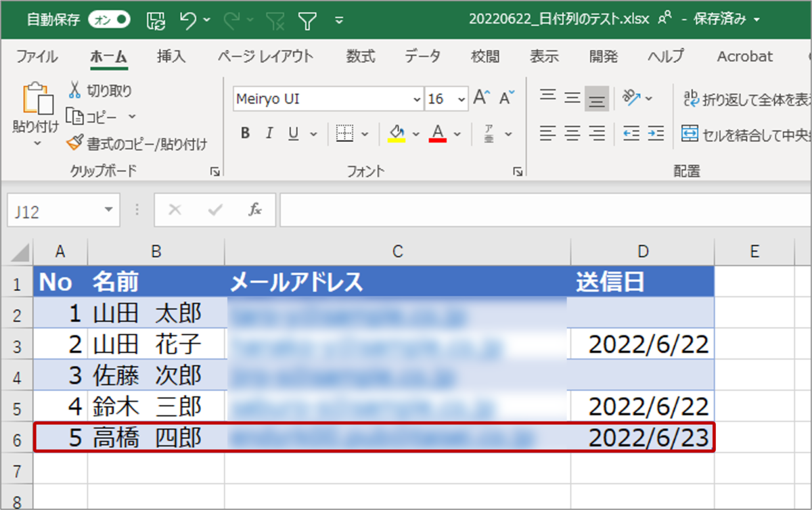Screen dimensions: 812x510
Task: Click the 貼り付け paste icon
Action: tap(37, 99)
